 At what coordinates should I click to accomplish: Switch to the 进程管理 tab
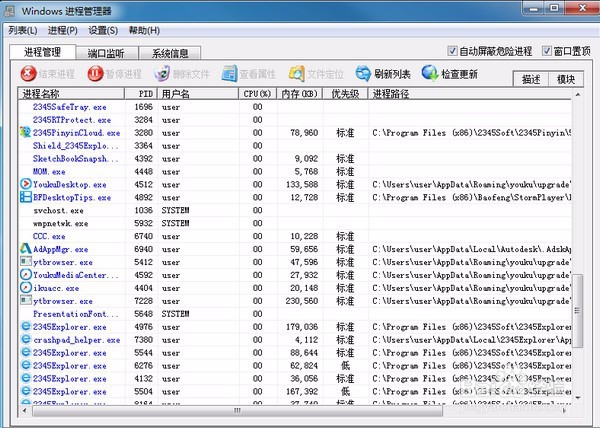(x=42, y=52)
